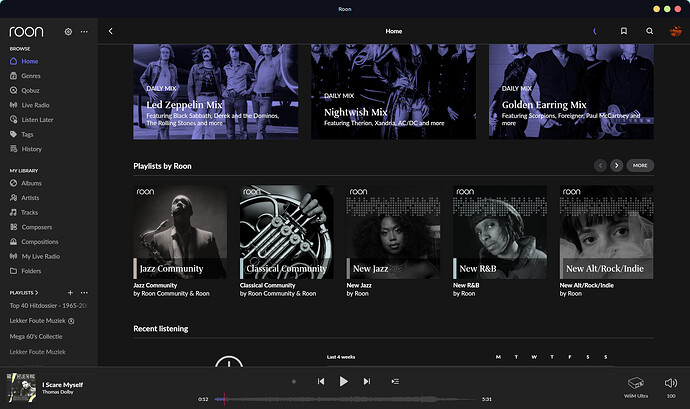Click Thomas Dolby artist name
Screen dimensions: 690x409
(x=58, y=392)
